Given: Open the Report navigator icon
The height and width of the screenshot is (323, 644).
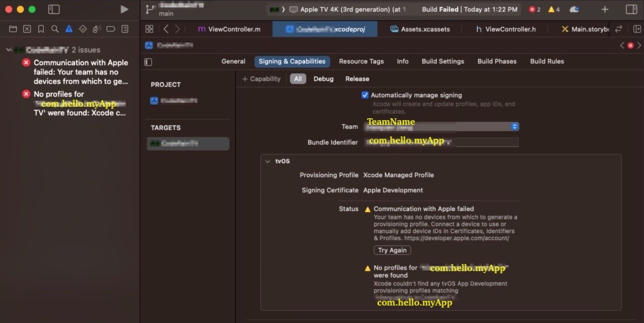Looking at the screenshot, I should coord(125,29).
